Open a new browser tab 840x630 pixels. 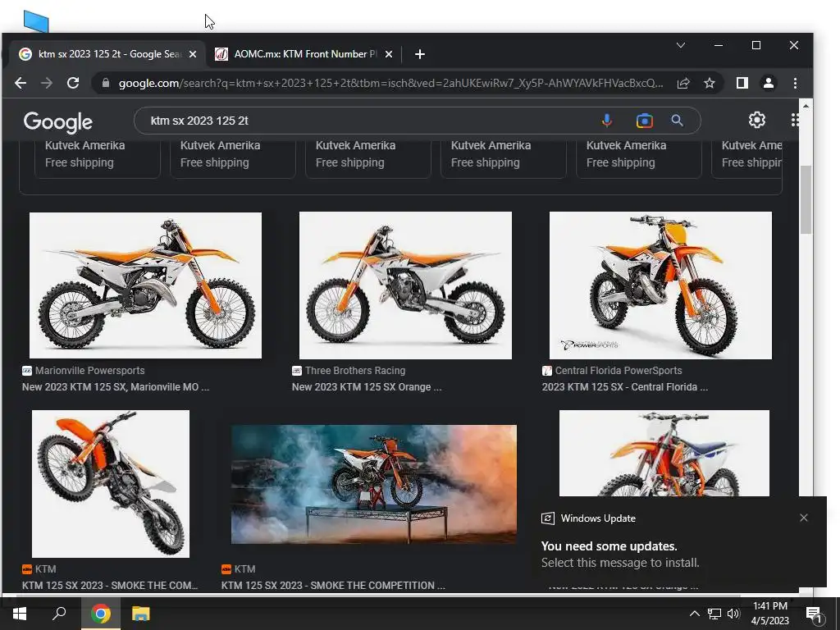point(420,54)
